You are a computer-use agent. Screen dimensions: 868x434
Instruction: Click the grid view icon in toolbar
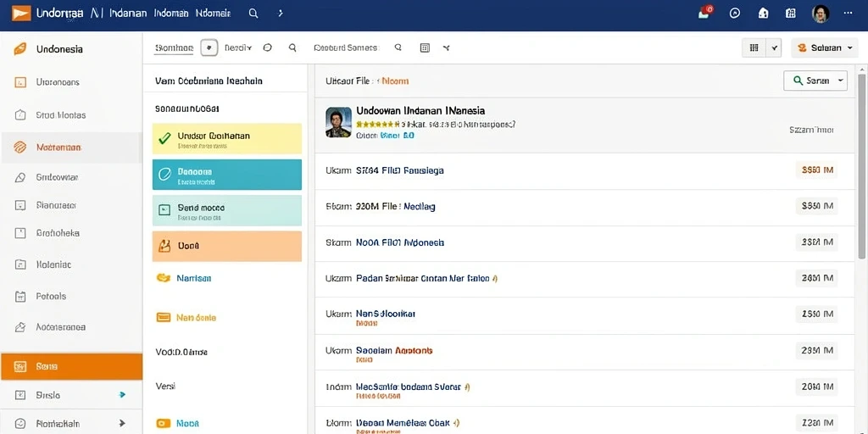coord(754,48)
